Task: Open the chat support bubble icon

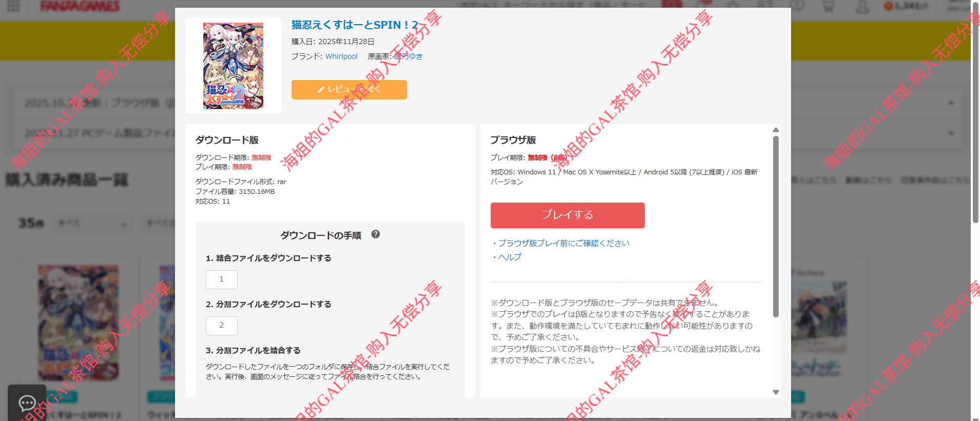Action: (27, 403)
